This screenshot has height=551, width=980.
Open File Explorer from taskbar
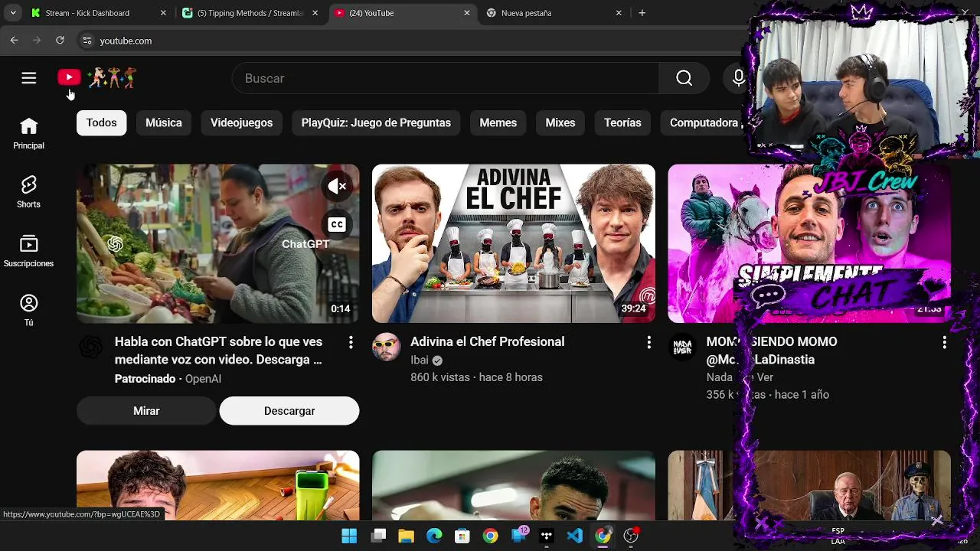pyautogui.click(x=406, y=536)
